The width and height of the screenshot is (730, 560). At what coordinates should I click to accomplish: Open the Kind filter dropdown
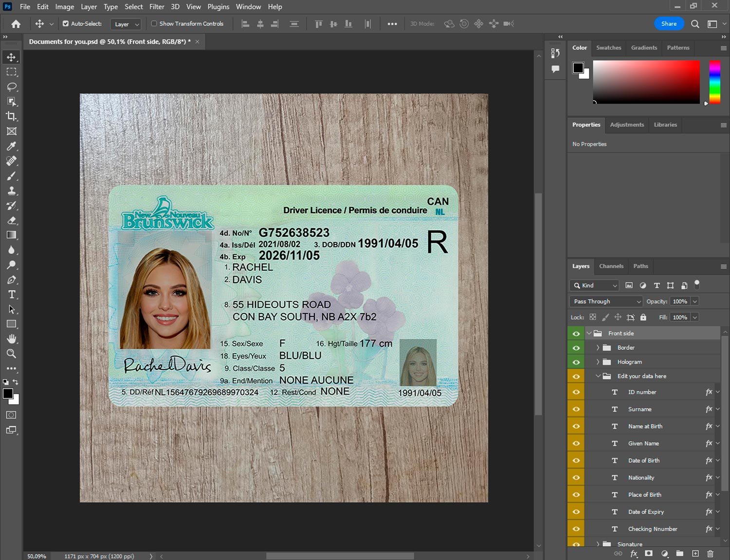click(x=595, y=286)
